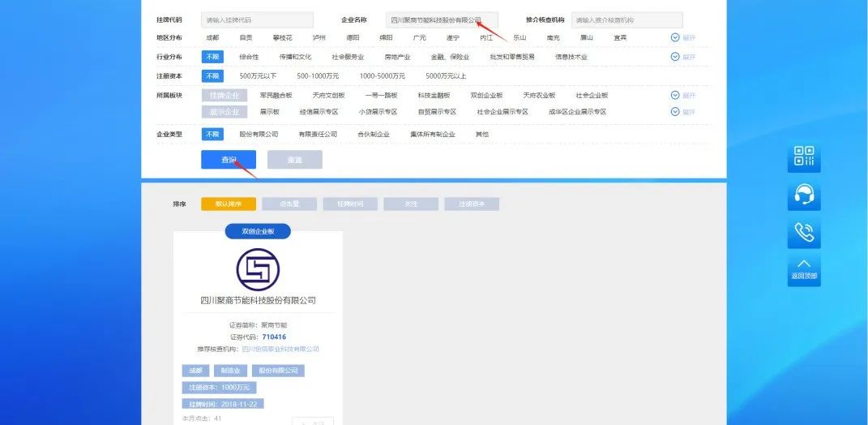868x425 pixels.
Task: Select capital range 1000-5000万元
Action: click(383, 76)
